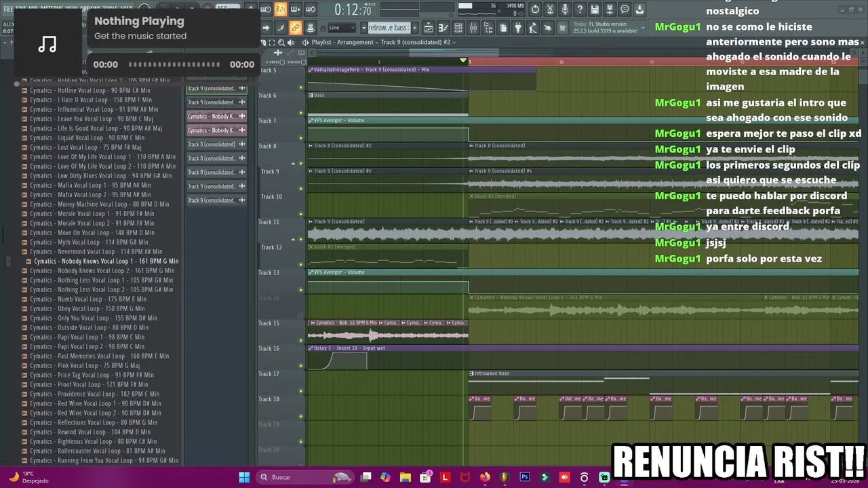Screen dimensions: 868x488
Task: Mute Track 16 with its green dot
Action: [301, 365]
